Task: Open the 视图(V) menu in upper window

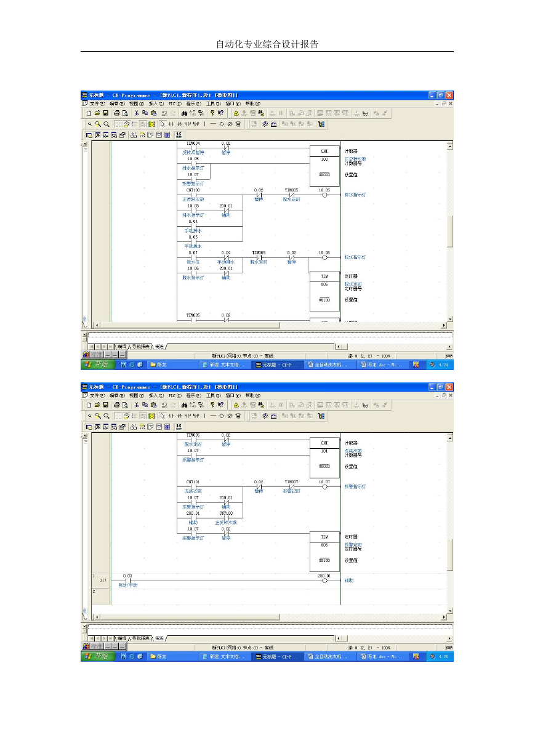Action: coord(137,104)
